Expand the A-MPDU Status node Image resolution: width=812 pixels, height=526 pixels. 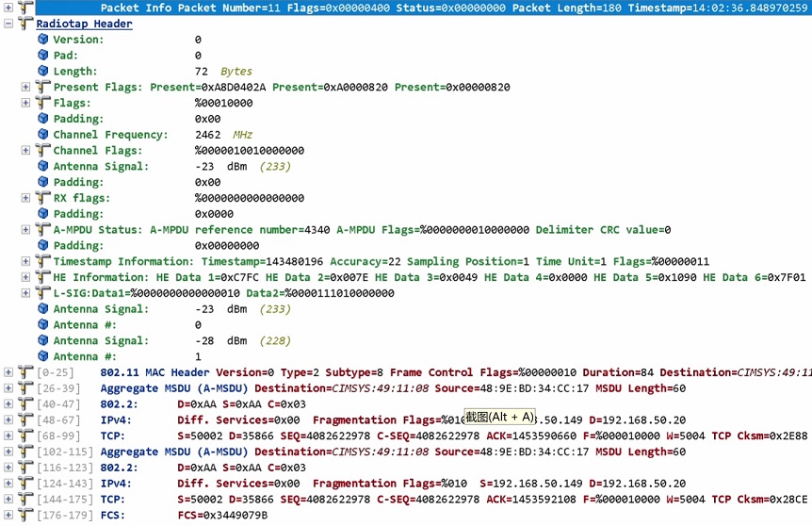[25, 230]
